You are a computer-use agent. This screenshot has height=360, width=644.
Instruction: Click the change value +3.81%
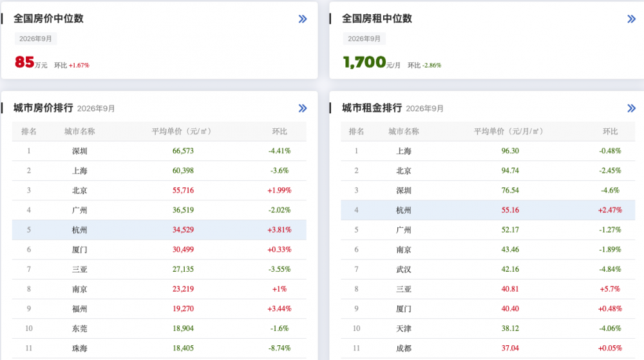pyautogui.click(x=279, y=230)
